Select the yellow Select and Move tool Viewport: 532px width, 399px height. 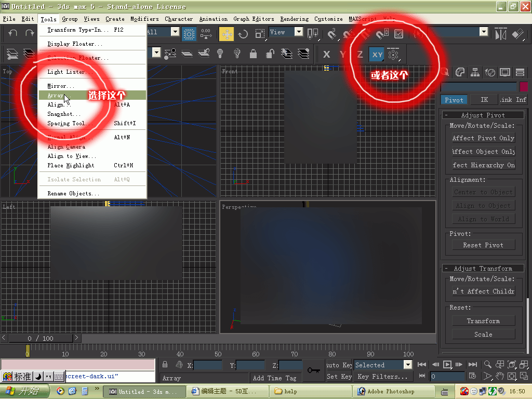(227, 34)
